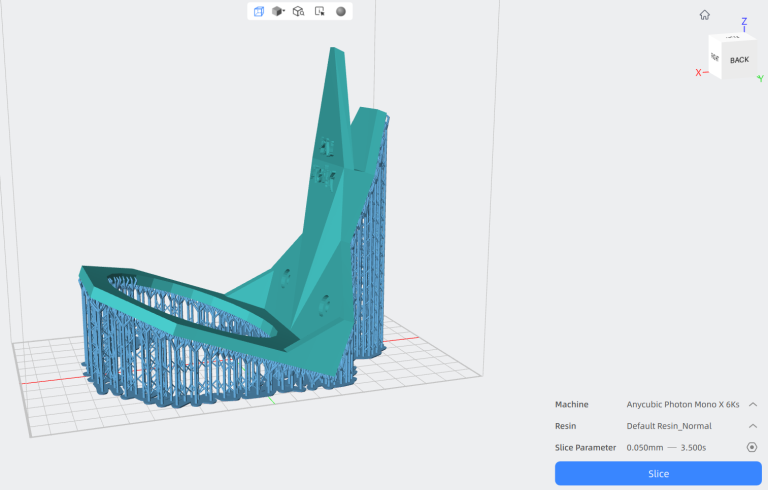Reset view with the home icon
Image resolution: width=768 pixels, height=490 pixels.
(x=705, y=14)
